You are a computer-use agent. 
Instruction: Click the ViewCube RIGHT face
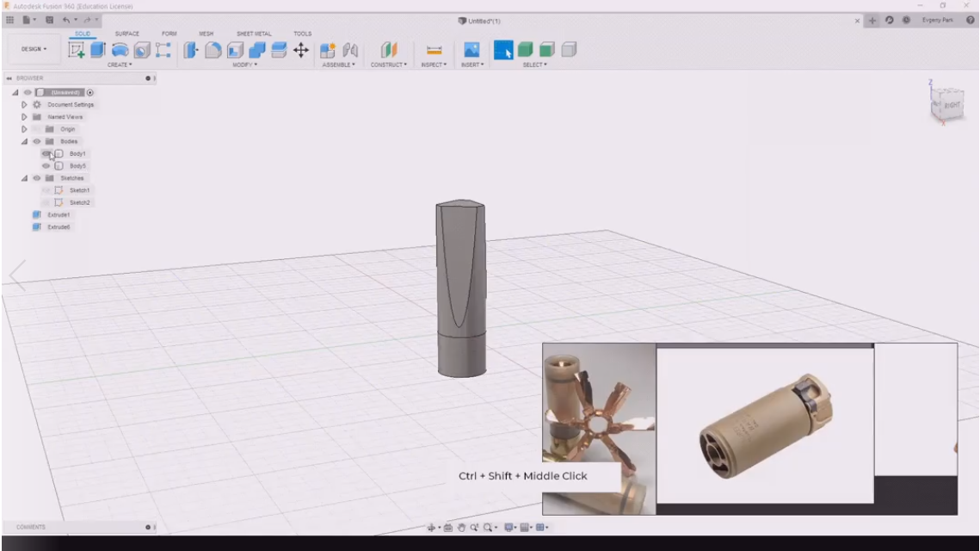952,104
